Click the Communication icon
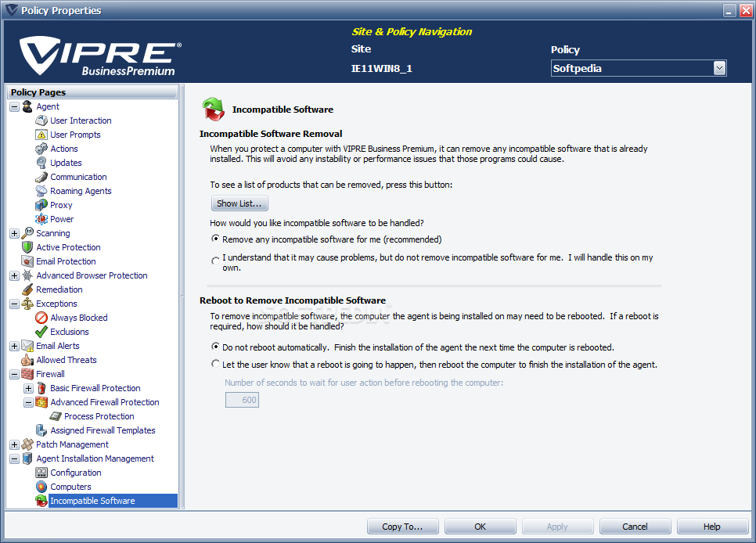The image size is (756, 543). point(41,177)
